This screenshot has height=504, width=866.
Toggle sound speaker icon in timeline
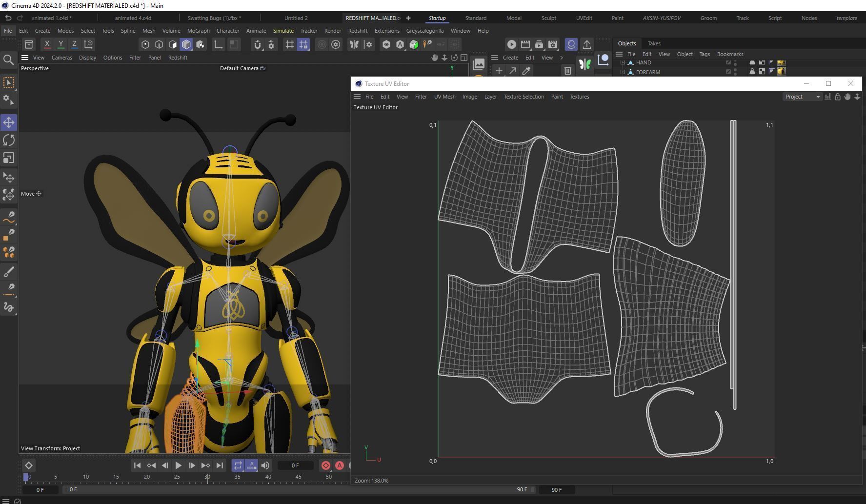pos(265,465)
